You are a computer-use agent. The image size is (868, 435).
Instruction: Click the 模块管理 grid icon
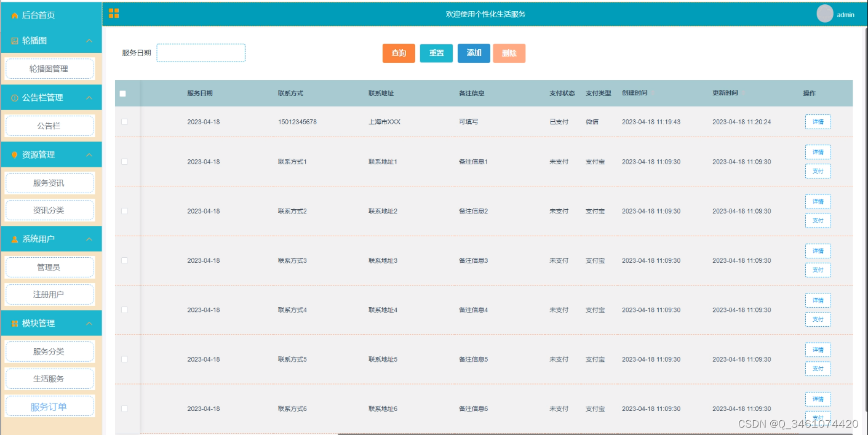coord(15,324)
